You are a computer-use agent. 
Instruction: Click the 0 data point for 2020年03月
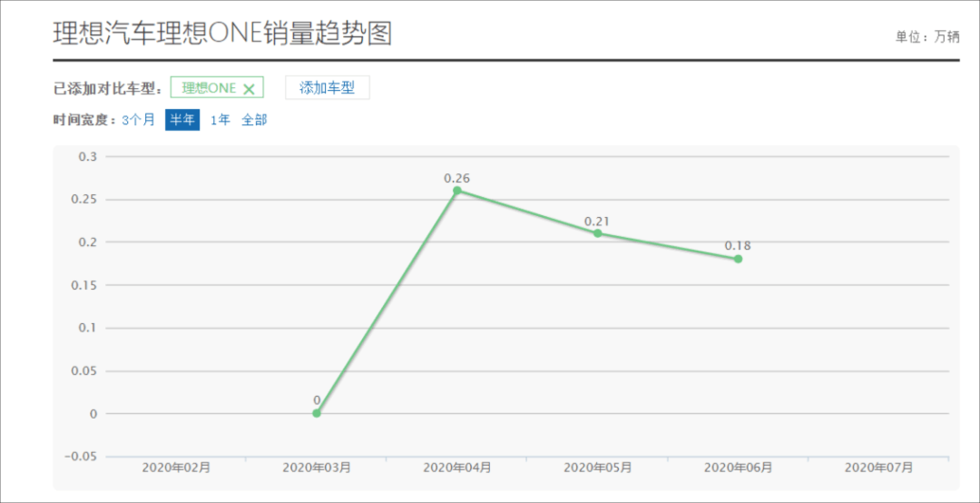click(317, 413)
